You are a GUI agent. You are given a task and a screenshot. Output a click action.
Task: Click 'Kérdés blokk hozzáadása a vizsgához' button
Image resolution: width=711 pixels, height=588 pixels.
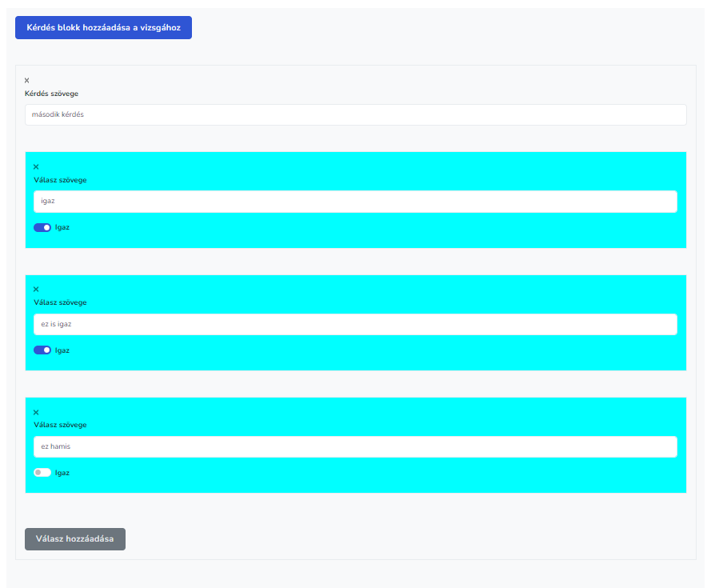tap(103, 27)
